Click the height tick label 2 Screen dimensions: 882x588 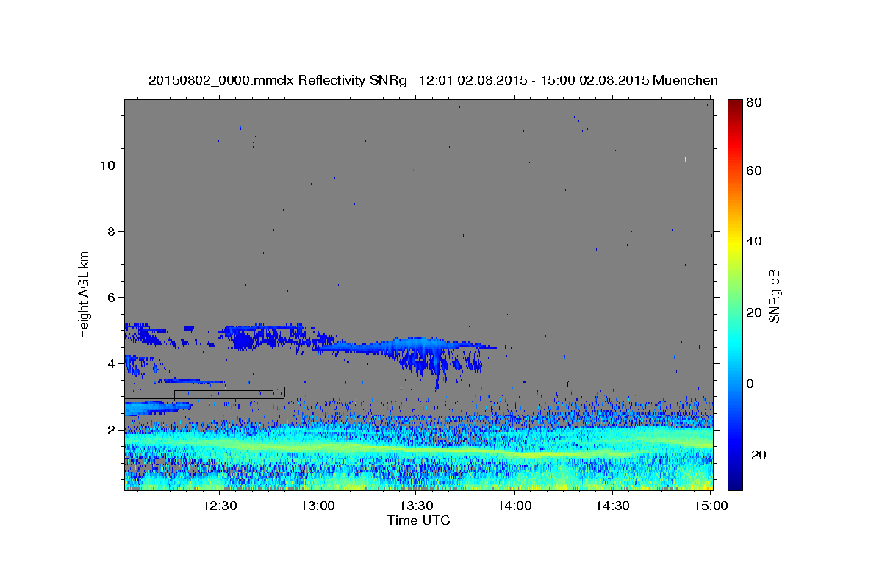point(112,430)
